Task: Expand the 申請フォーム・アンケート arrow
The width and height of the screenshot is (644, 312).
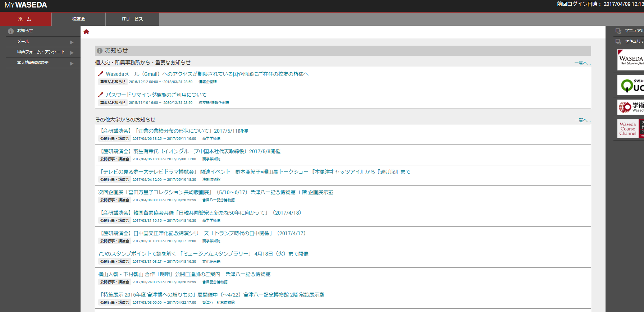Action: [72, 53]
